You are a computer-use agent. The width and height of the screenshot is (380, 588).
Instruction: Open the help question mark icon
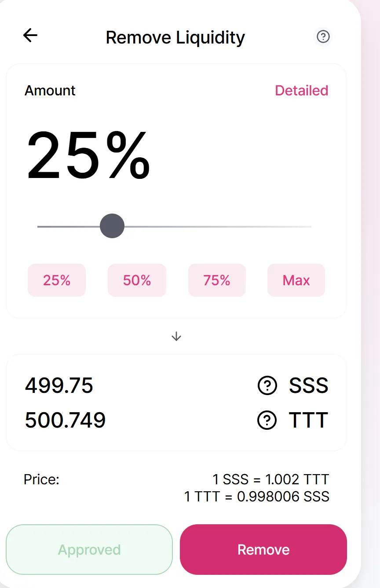[x=323, y=36]
